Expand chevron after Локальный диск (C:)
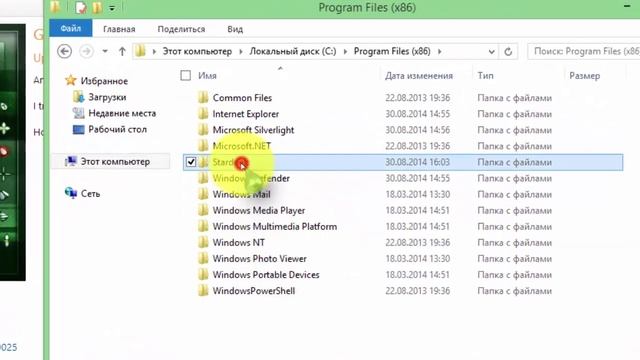Image resolution: width=640 pixels, height=360 pixels. tap(345, 51)
